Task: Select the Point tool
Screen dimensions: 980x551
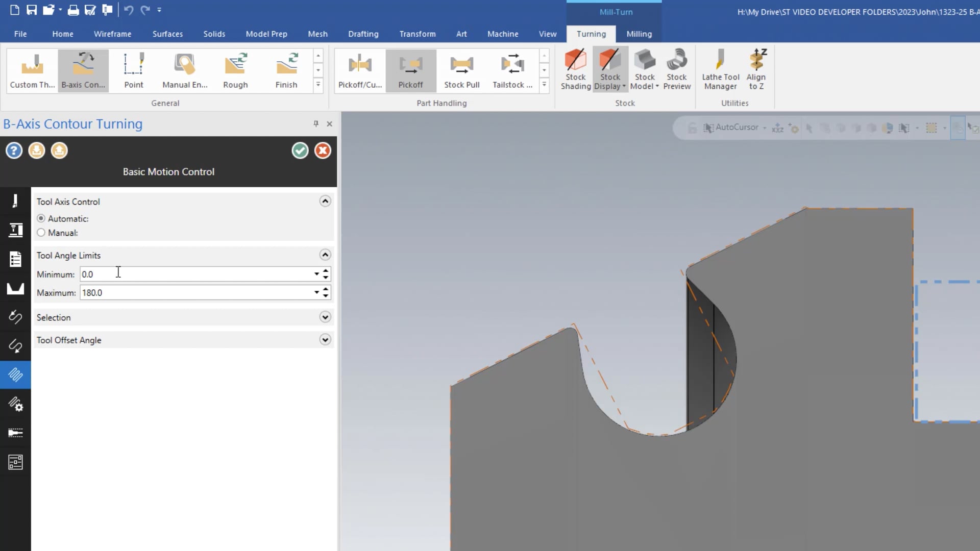Action: [x=133, y=69]
